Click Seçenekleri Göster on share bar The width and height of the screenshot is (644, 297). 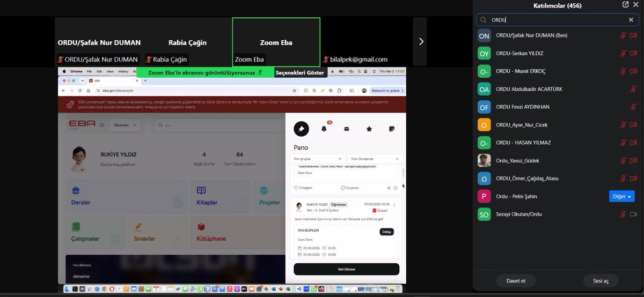[299, 72]
